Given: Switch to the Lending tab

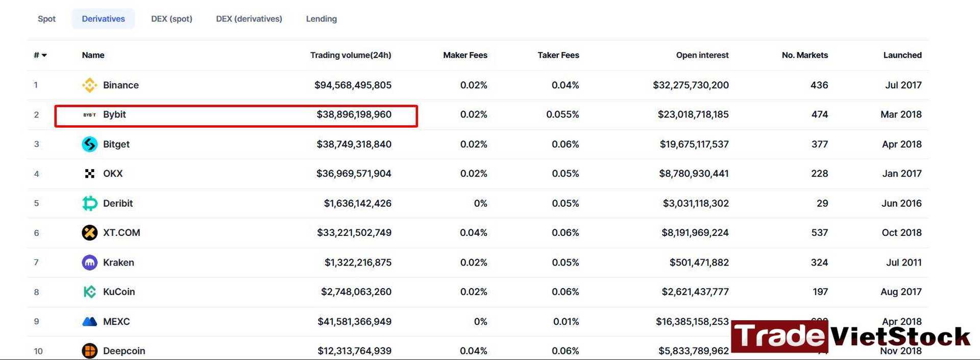Looking at the screenshot, I should pos(321,19).
